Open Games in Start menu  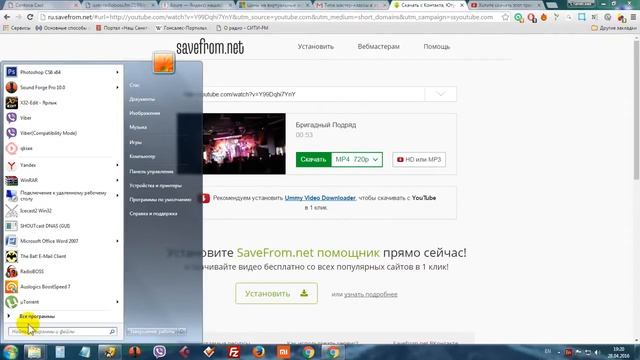click(136, 142)
